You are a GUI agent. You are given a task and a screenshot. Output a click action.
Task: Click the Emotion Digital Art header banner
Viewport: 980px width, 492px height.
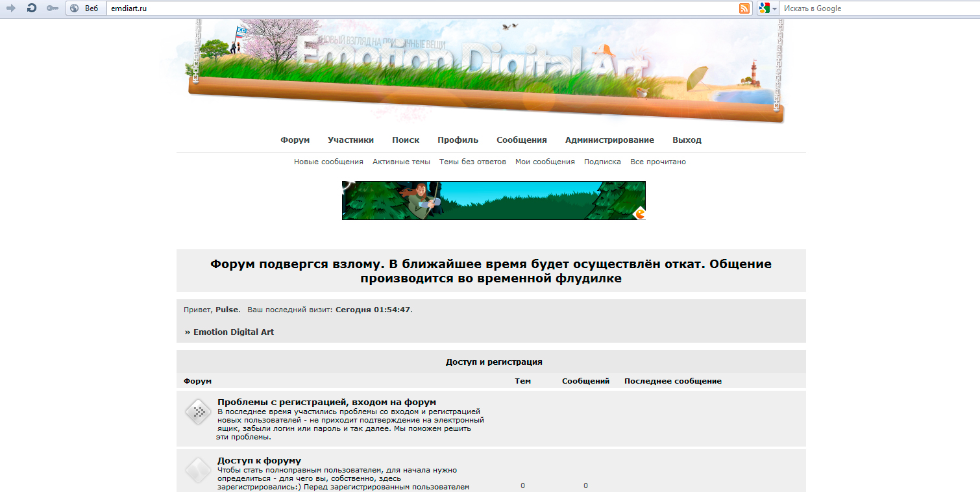(485, 70)
